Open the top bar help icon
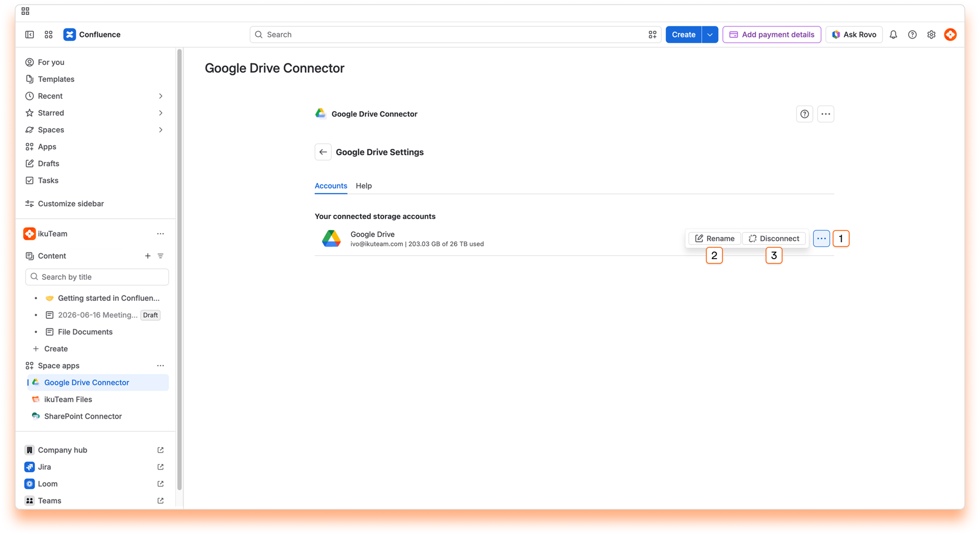980x535 pixels. pos(912,34)
